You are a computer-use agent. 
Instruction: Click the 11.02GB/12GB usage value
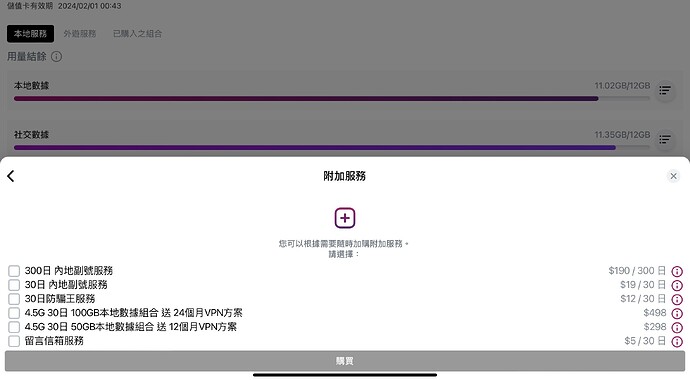coord(622,85)
